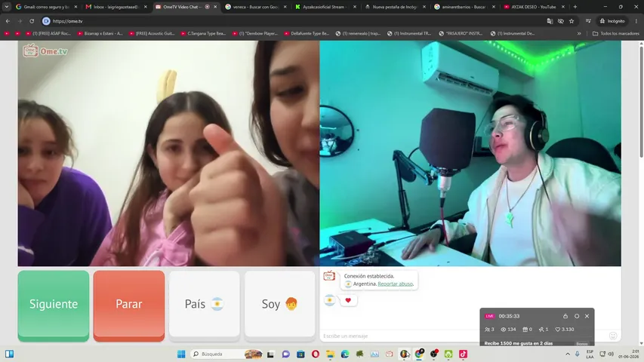The width and height of the screenshot is (644, 362).
Task: Click the Reportar abuso link
Action: click(x=395, y=284)
